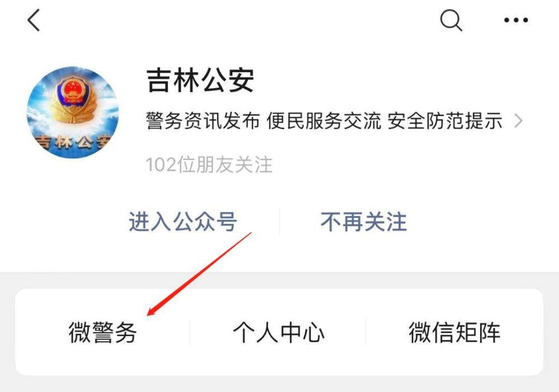Tap the 便民服务交流 text in description
The image size is (559, 392).
point(324,121)
